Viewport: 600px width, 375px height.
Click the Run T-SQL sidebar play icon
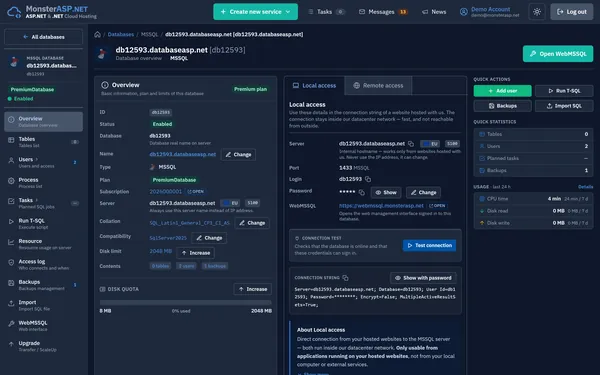pyautogui.click(x=11, y=222)
